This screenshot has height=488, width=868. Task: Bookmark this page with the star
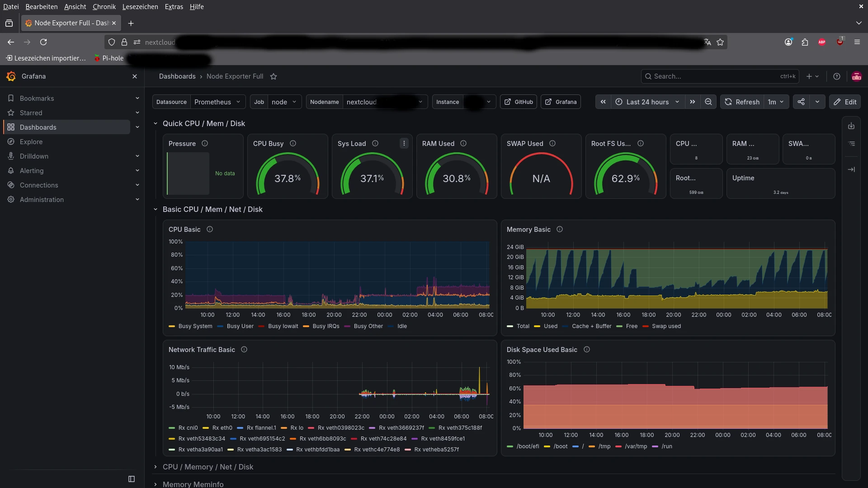tap(720, 42)
